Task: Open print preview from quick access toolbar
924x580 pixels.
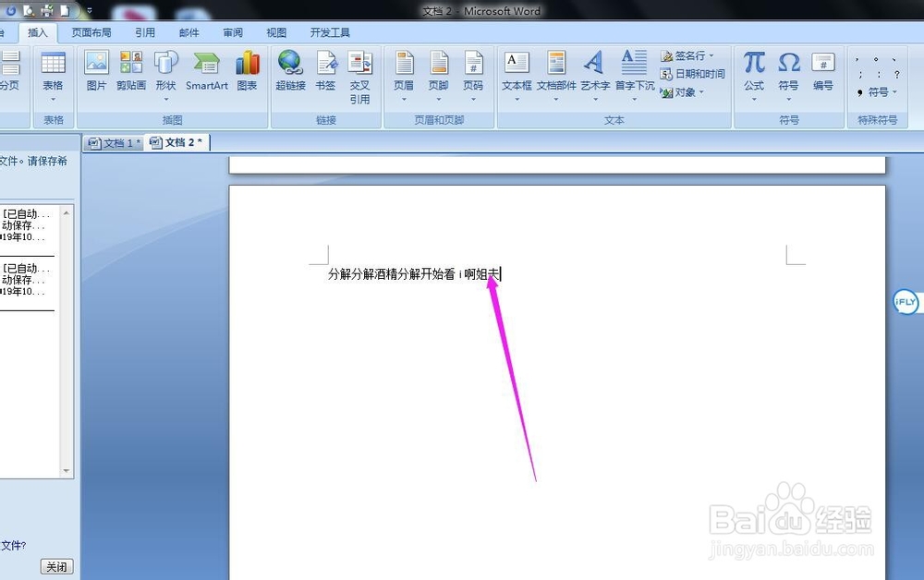Action: click(x=29, y=10)
